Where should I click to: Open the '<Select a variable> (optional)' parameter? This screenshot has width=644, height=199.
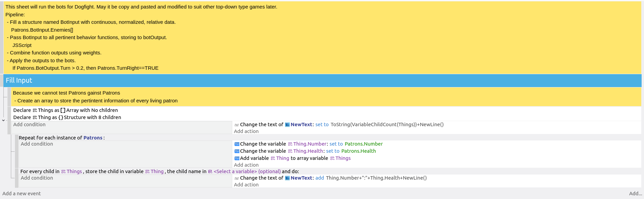[247, 171]
